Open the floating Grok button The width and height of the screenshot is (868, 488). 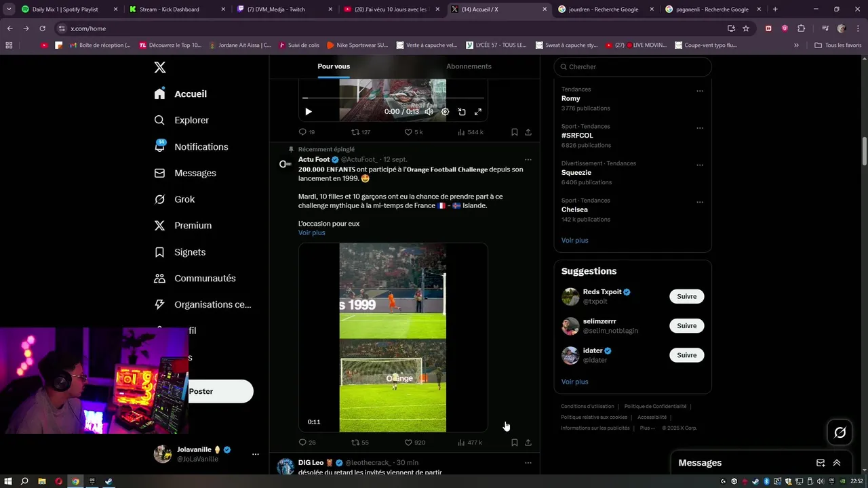pos(840,432)
